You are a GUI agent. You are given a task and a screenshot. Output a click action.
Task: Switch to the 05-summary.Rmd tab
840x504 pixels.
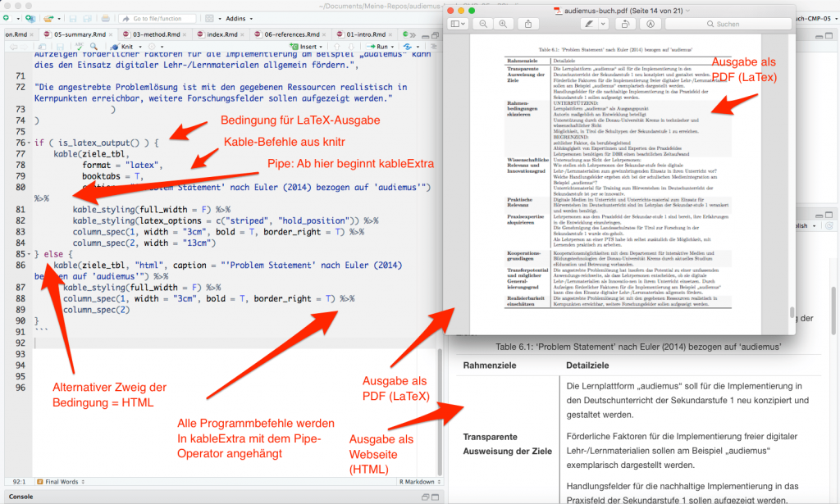pyautogui.click(x=80, y=34)
